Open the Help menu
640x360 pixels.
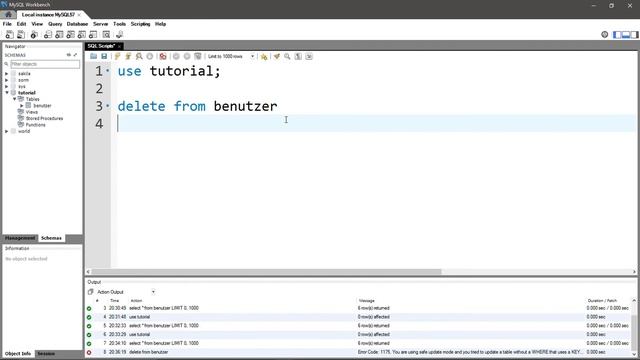pyautogui.click(x=160, y=24)
